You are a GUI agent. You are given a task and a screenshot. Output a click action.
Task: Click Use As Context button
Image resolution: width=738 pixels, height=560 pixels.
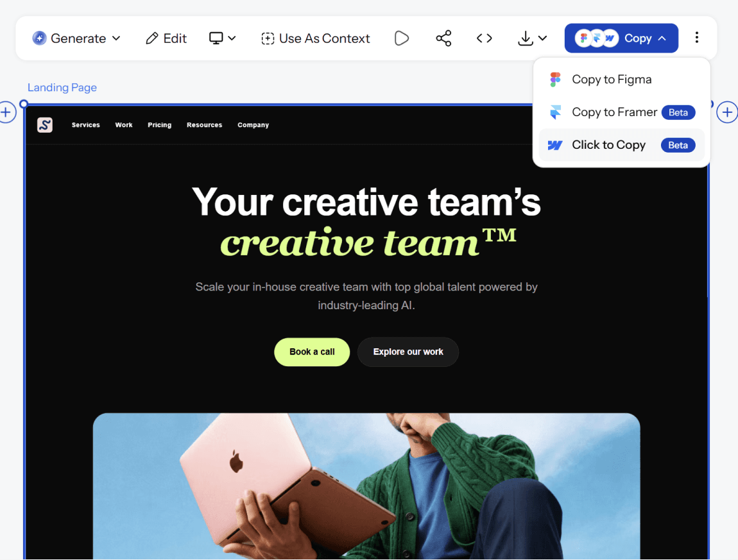point(315,38)
